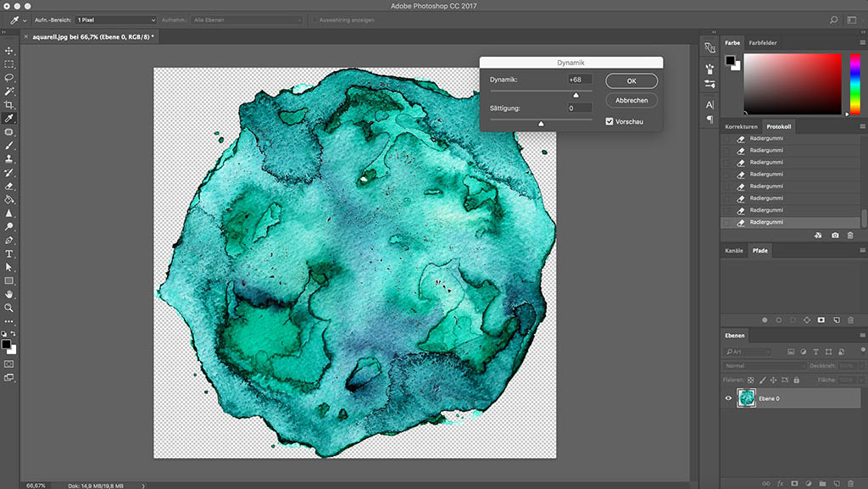Select the Zoom magnifier tool
The image size is (868, 489).
[x=9, y=308]
